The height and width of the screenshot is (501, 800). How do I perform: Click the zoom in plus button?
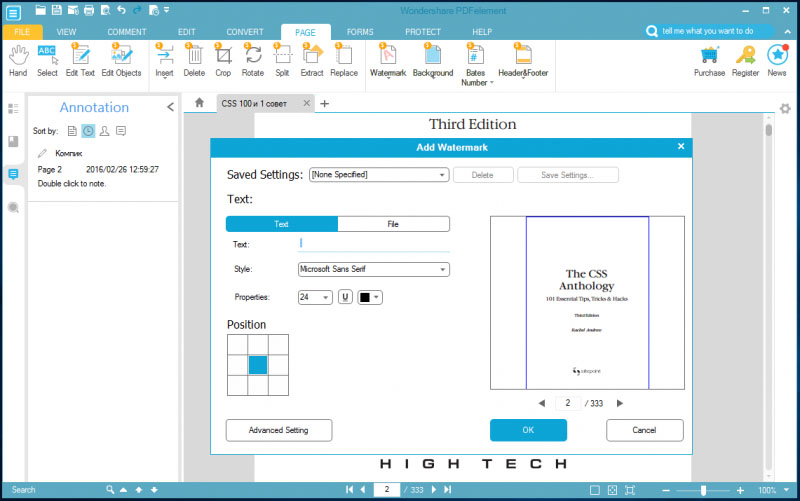740,490
